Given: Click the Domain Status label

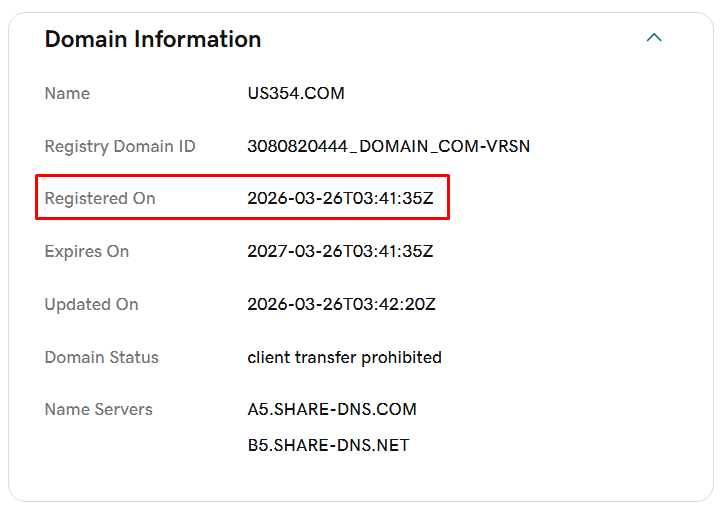Looking at the screenshot, I should click(x=101, y=357).
